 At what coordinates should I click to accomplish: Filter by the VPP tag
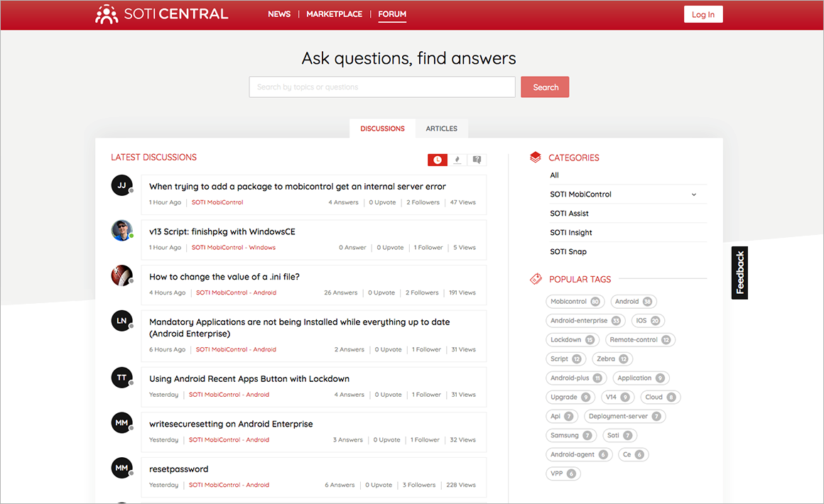[563, 473]
